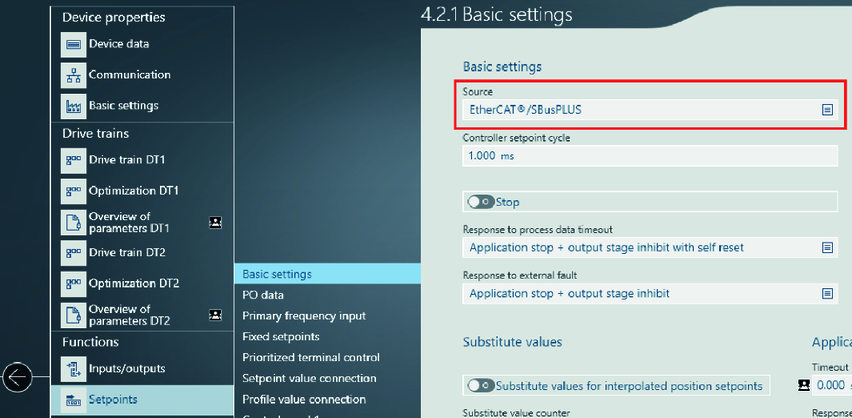This screenshot has height=418, width=852.
Task: Select the Basic settings factory icon
Action: (x=73, y=106)
